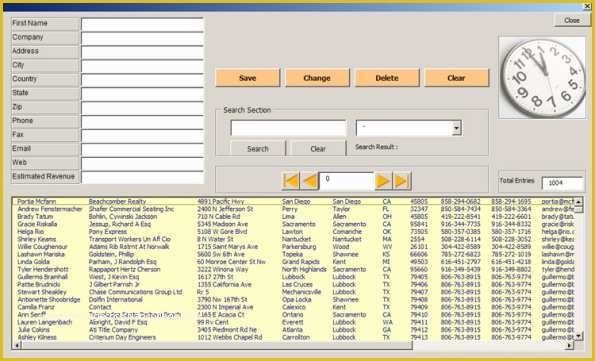Click Clear in the Search Section

point(318,148)
